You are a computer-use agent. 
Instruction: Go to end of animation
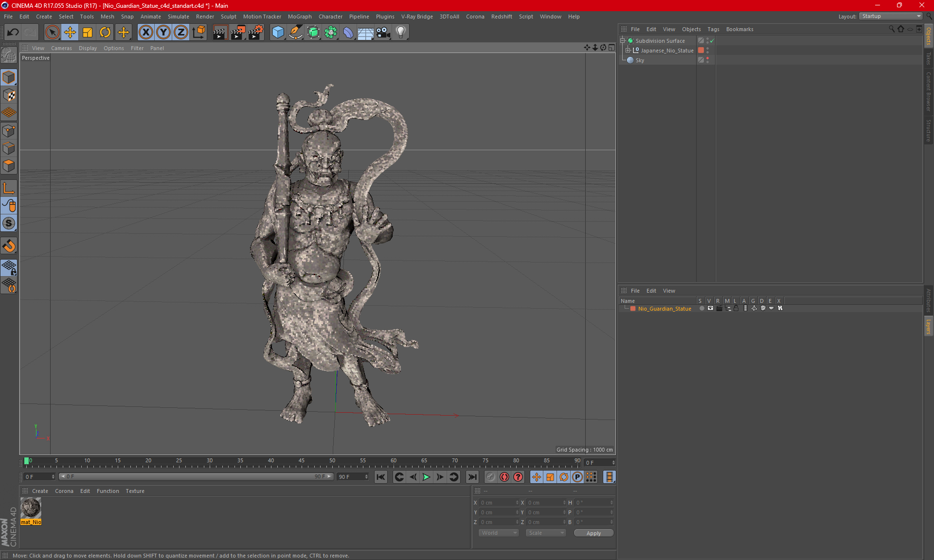point(472,477)
